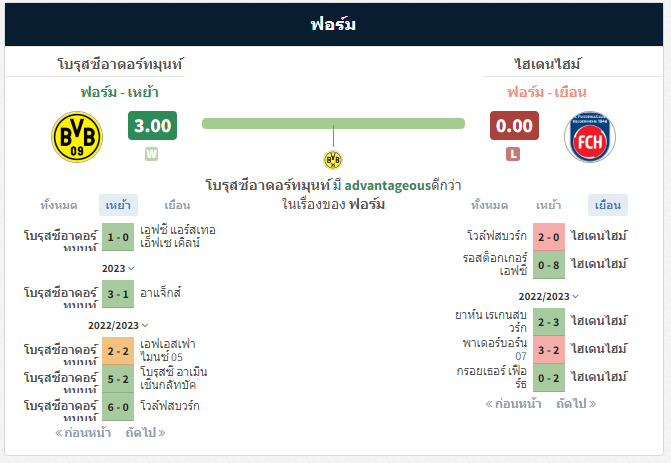Select Dortmund's เยือน filter tab
Image resolution: width=671 pixels, height=463 pixels.
coord(177,205)
